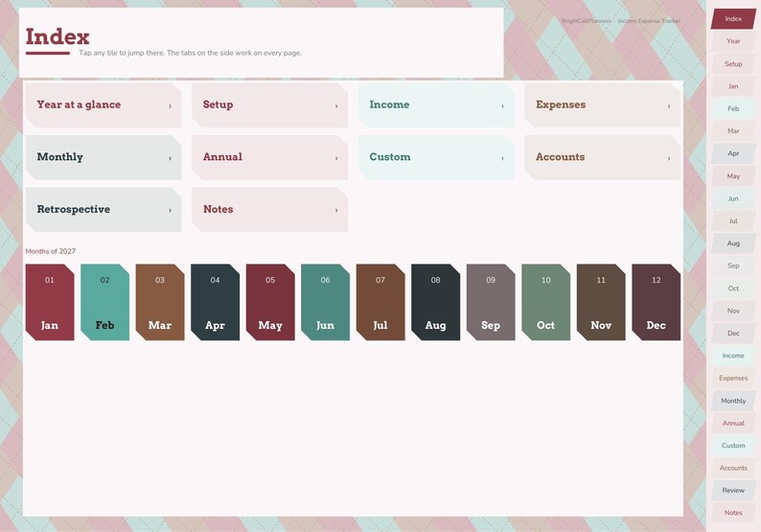Switch to the Expenses side tab
The image size is (761, 532).
coord(733,378)
